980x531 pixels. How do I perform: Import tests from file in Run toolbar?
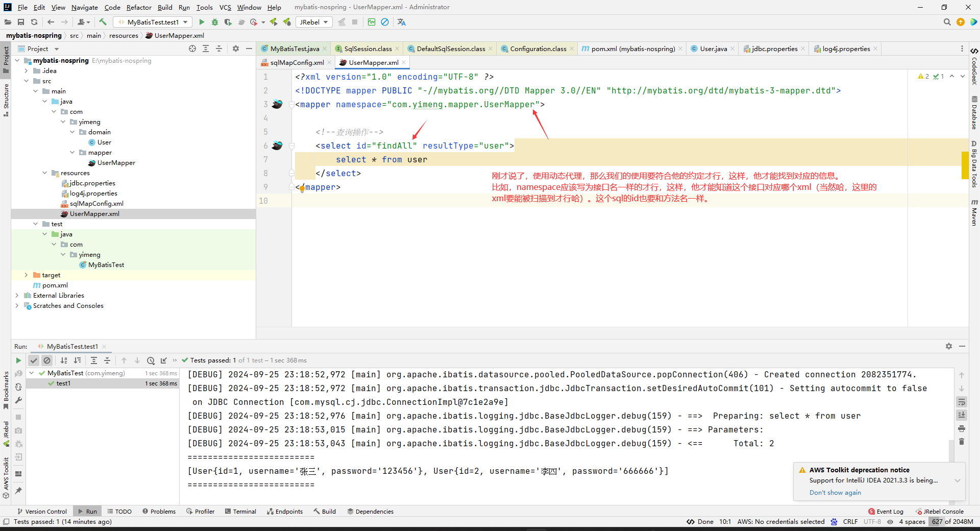tap(164, 360)
